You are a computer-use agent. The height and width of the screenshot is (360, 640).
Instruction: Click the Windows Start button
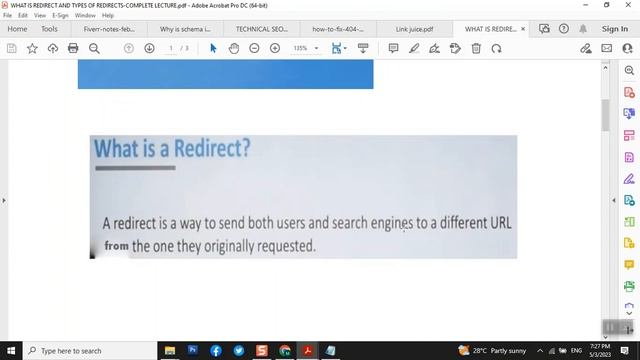tap(11, 351)
